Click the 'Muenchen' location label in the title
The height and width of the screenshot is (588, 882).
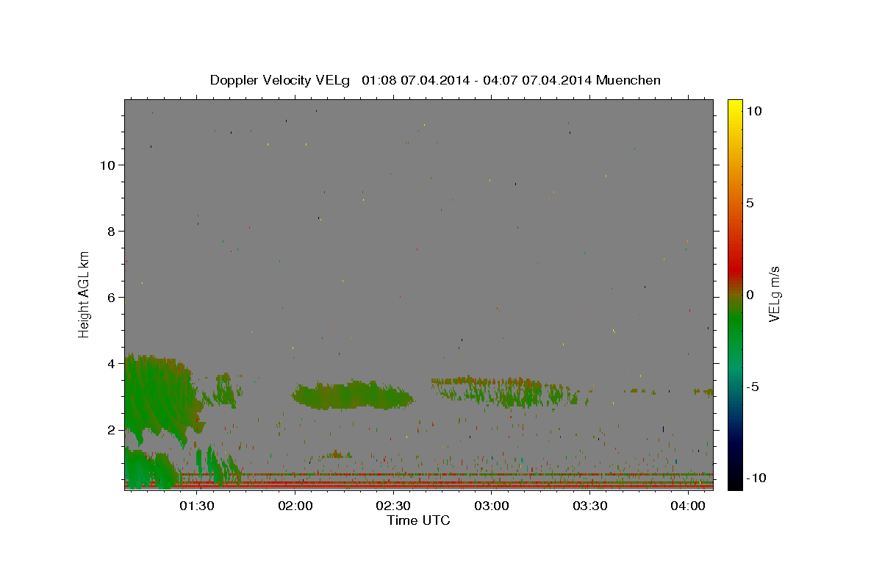point(628,80)
